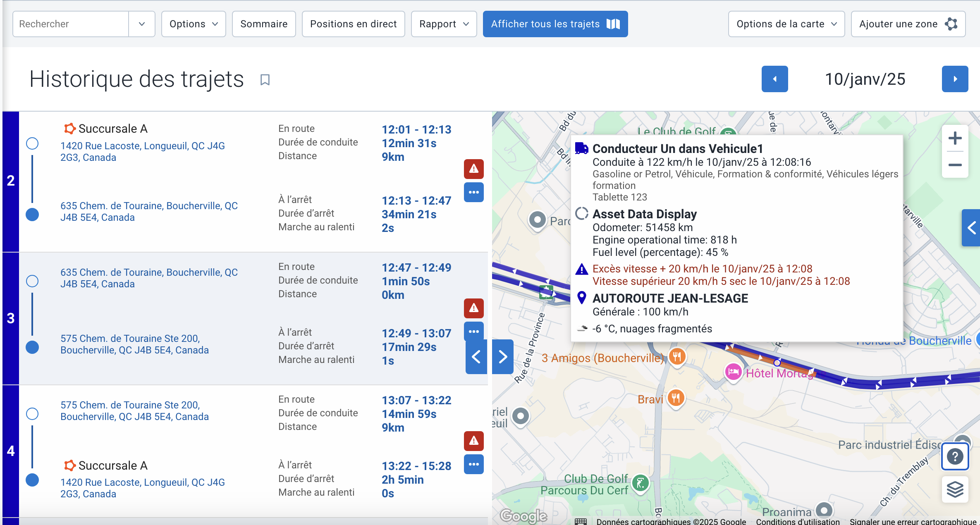Image resolution: width=980 pixels, height=525 pixels.
Task: Expand trips list with right chevron
Action: click(503, 357)
